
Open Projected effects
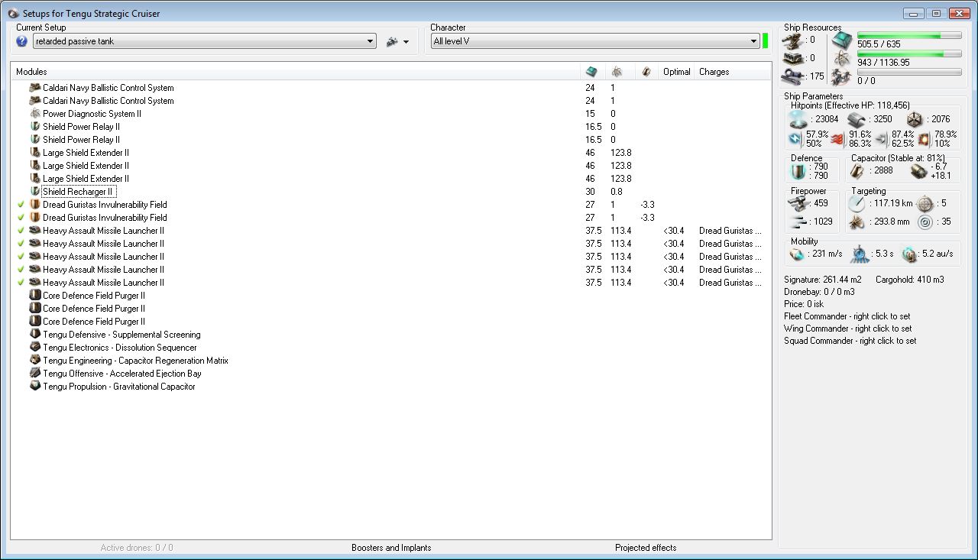coord(646,548)
